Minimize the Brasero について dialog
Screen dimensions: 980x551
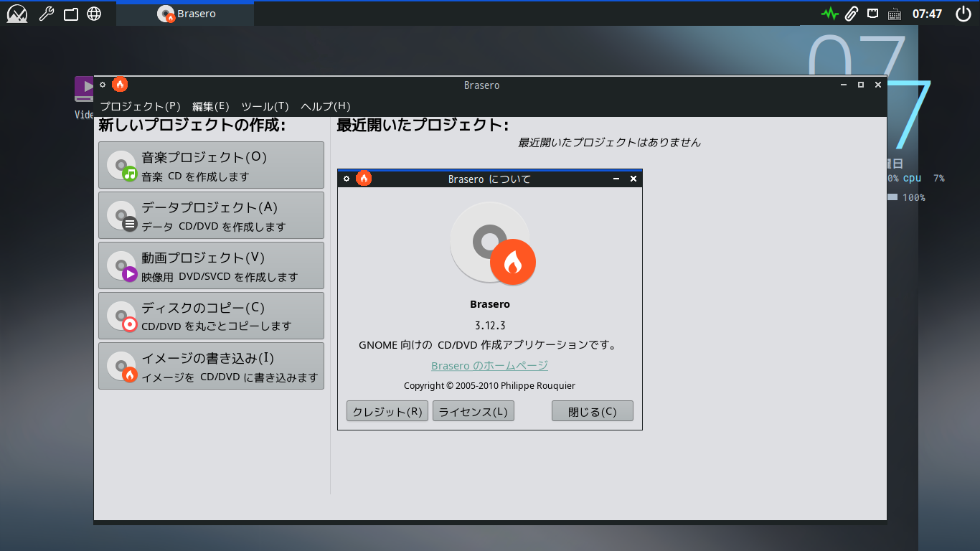[616, 179]
